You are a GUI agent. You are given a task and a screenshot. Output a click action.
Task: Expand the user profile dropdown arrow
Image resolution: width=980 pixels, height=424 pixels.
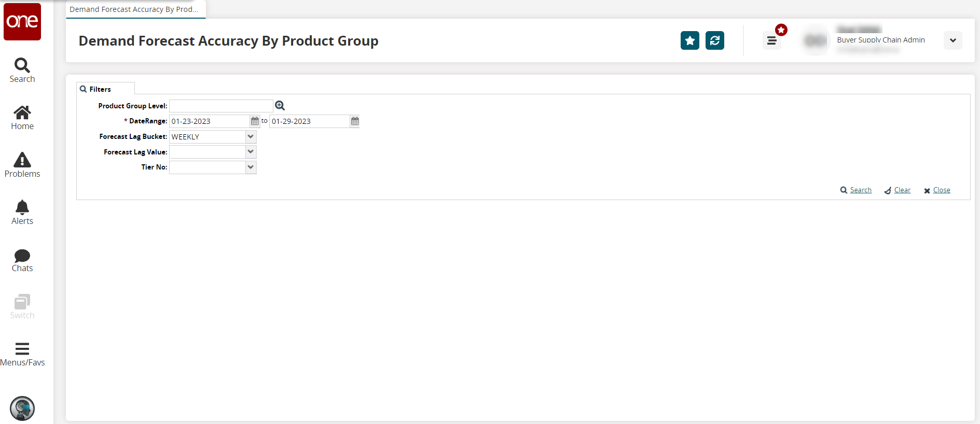click(953, 40)
